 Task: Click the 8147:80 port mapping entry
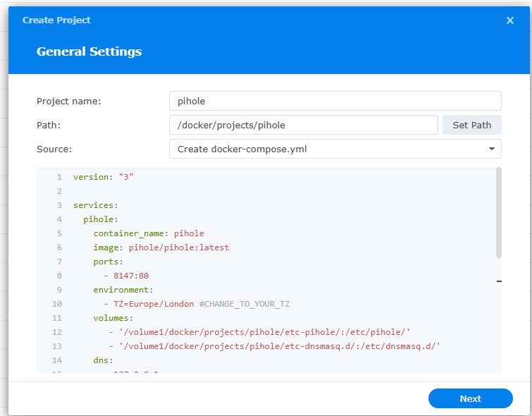coord(131,276)
